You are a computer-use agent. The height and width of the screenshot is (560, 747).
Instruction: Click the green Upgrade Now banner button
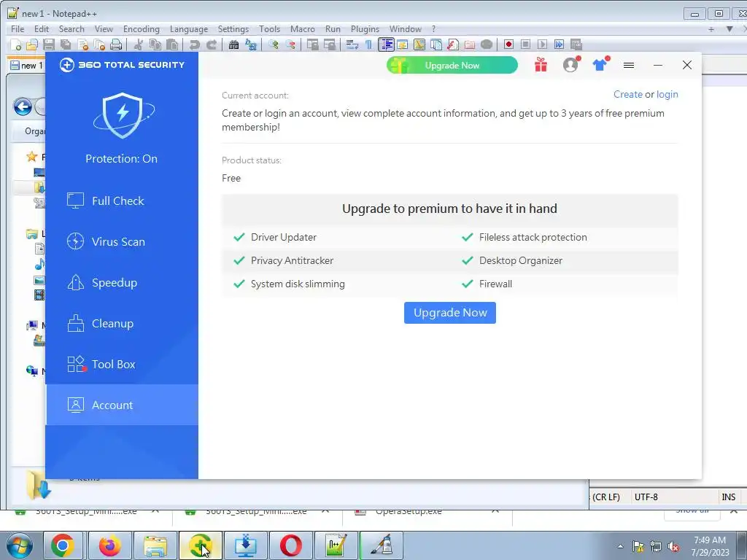[452, 65]
